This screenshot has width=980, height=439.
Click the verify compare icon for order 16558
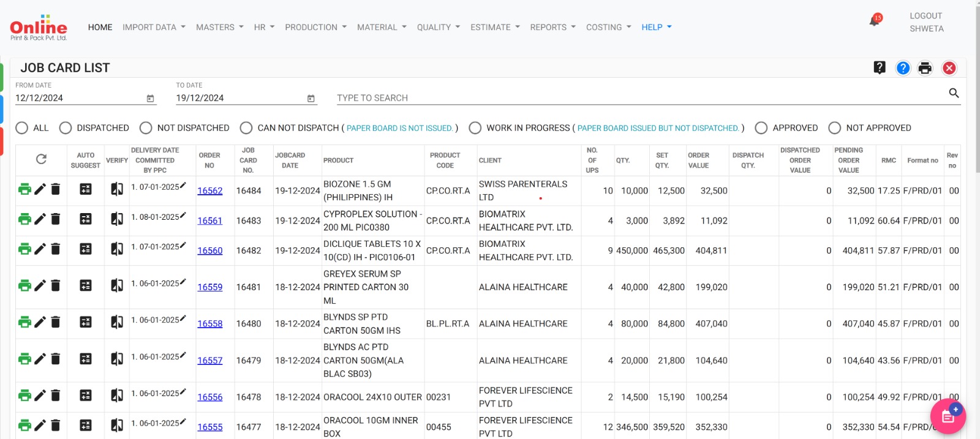tap(117, 322)
